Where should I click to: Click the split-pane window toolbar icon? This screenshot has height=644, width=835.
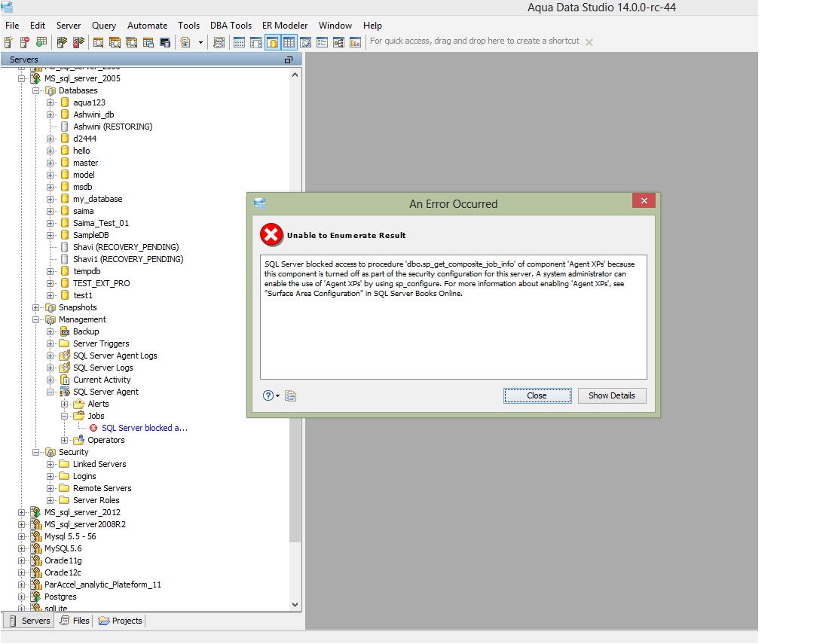pos(255,42)
